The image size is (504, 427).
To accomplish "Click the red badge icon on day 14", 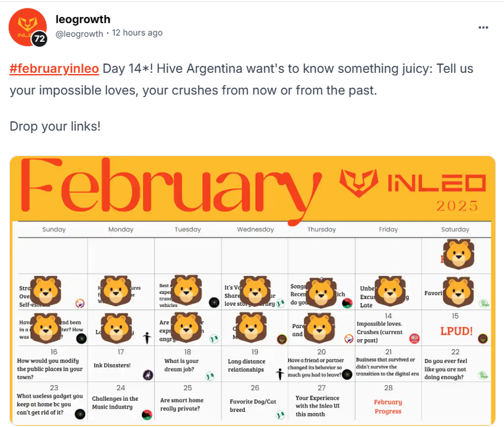I will click(x=414, y=338).
